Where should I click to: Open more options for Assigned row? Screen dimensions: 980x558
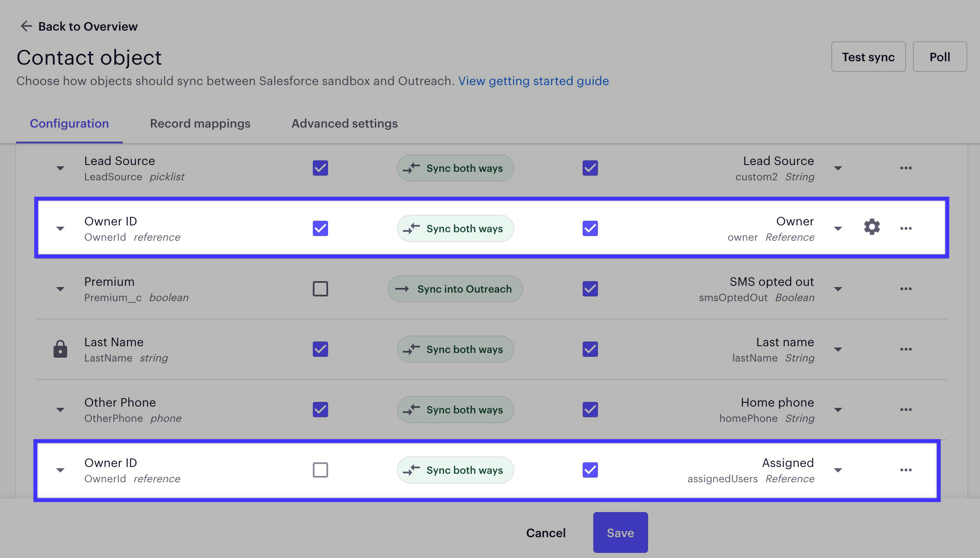(906, 470)
